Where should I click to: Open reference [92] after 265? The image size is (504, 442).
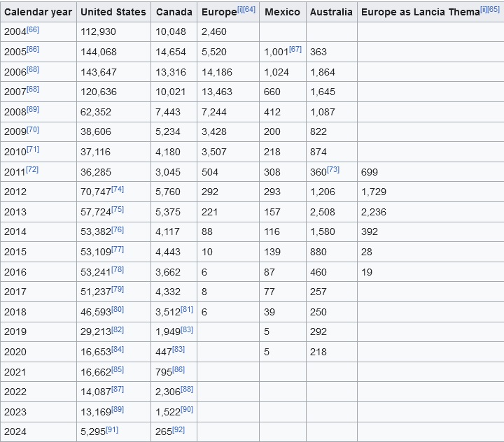(178, 429)
